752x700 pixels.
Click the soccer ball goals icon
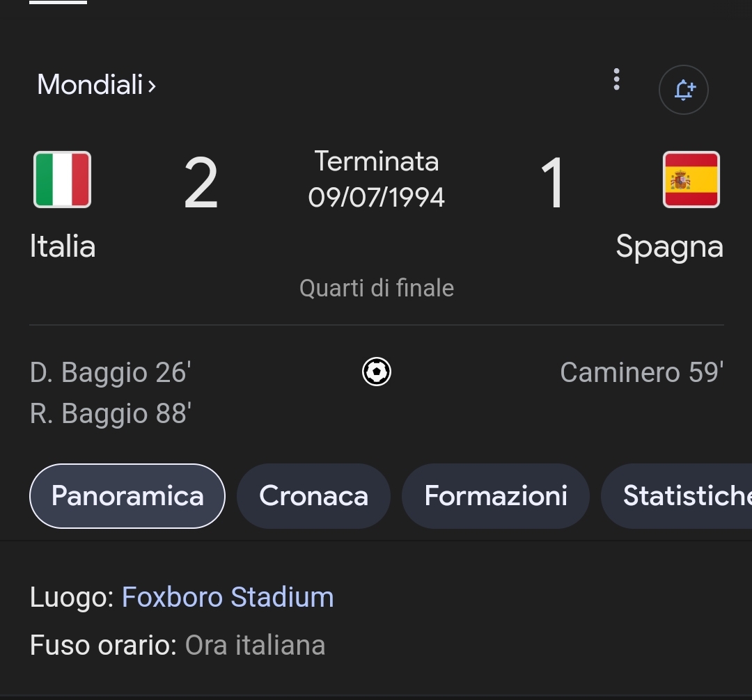click(x=377, y=372)
